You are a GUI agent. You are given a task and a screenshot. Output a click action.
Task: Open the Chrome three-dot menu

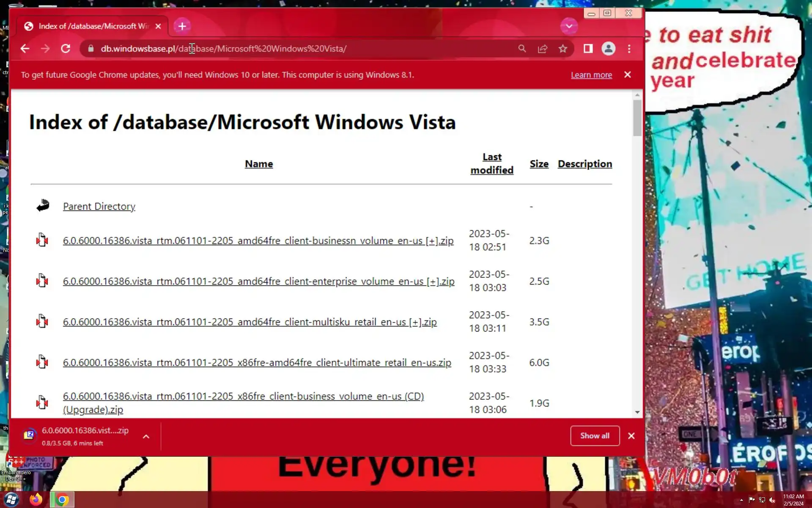(629, 49)
